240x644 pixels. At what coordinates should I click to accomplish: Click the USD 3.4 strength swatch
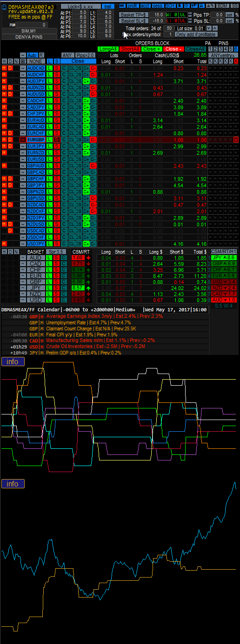(224, 282)
